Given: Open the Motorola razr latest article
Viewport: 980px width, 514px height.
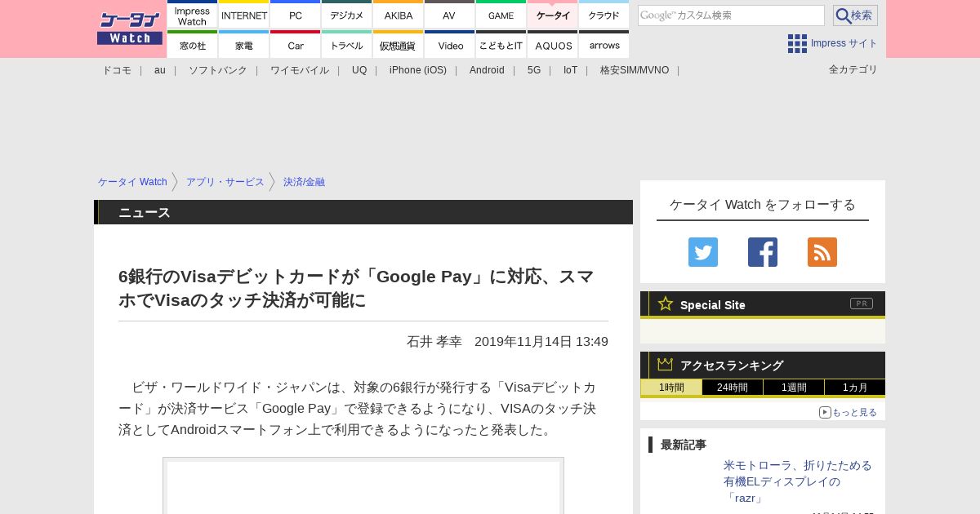Looking at the screenshot, I should click(x=798, y=481).
